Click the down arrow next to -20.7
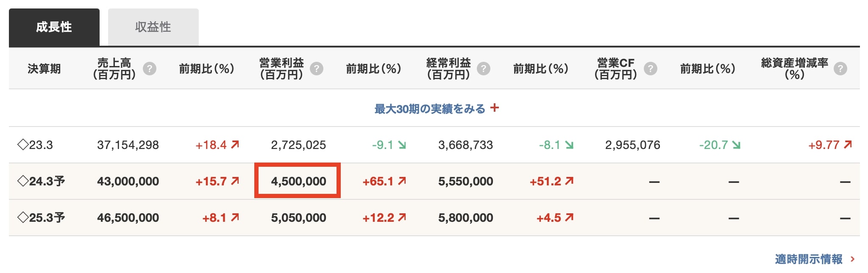Viewport: 868px width, 273px height. coord(736,145)
